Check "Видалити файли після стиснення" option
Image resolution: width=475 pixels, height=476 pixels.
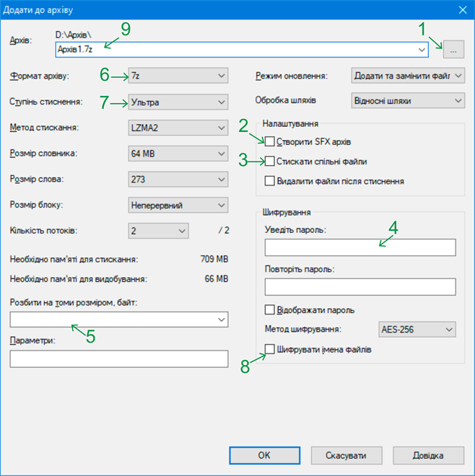(271, 181)
